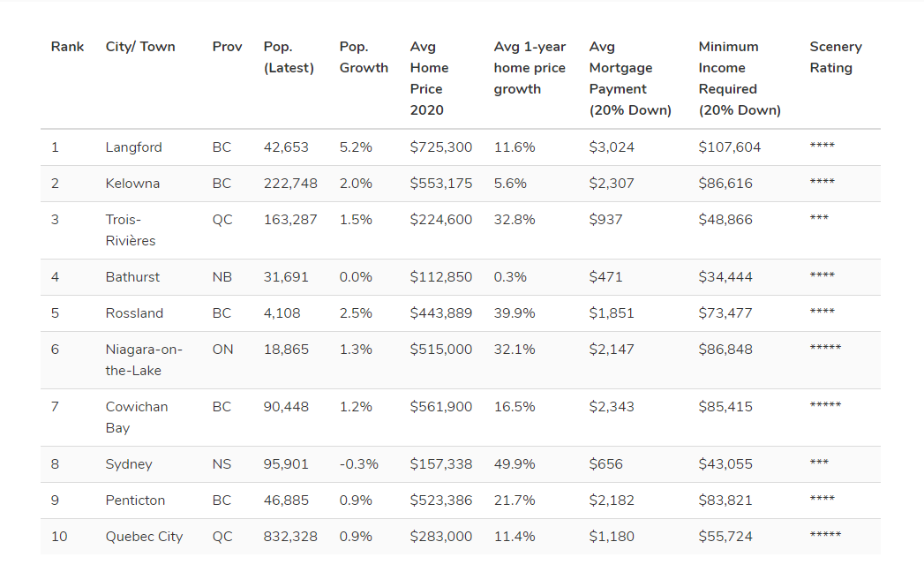Click the Niagara-on-the-Lake city name

click(x=144, y=360)
